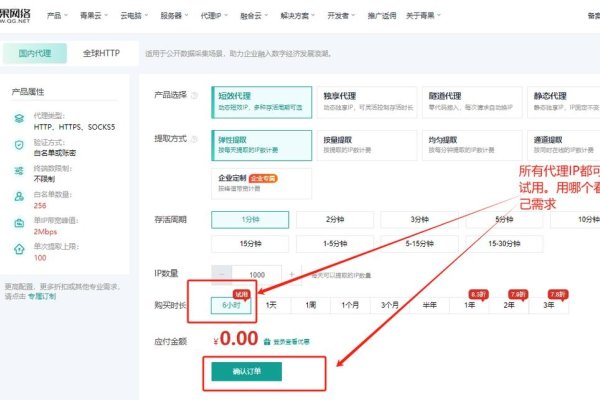This screenshot has height=400, width=600.
Task: Expand the 云电脑 navigation dropdown
Action: coord(134,16)
